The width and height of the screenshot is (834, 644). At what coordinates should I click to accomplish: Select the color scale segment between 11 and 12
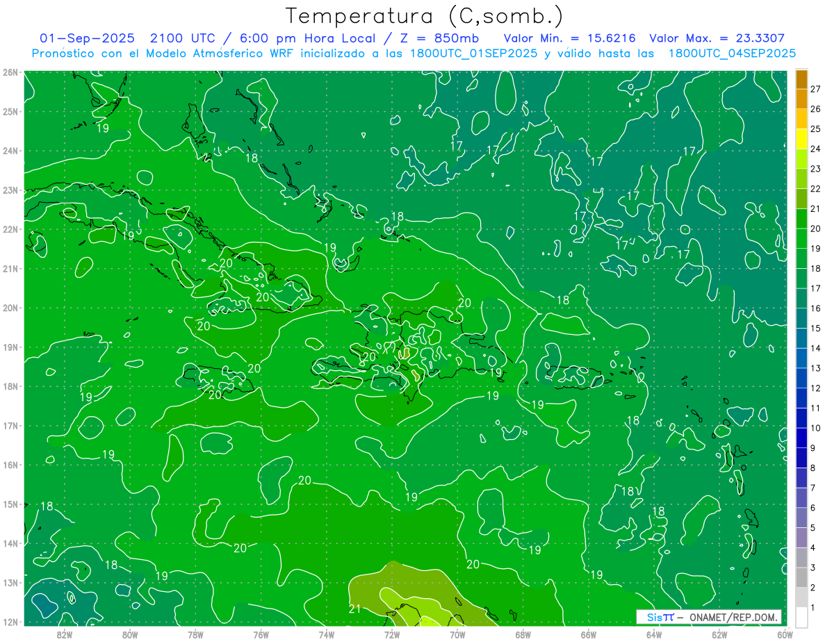(x=801, y=397)
